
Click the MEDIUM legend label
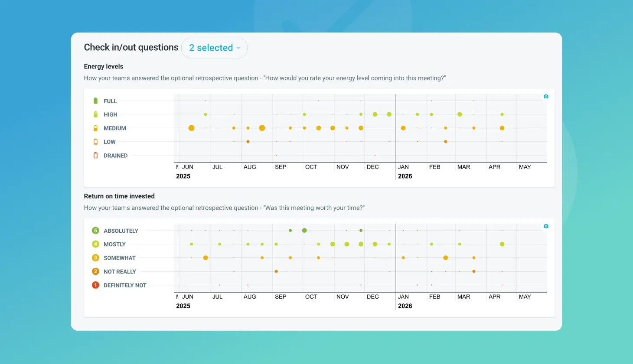[x=115, y=128]
